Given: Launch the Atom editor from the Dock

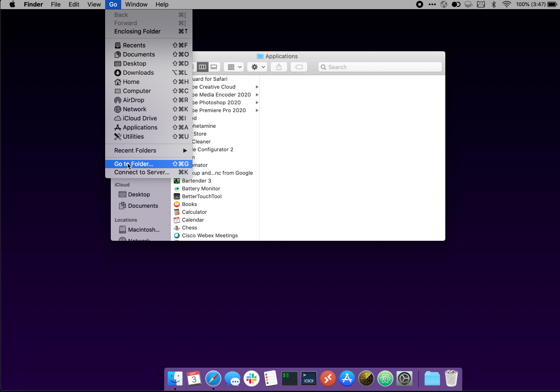Looking at the screenshot, I should [385, 379].
